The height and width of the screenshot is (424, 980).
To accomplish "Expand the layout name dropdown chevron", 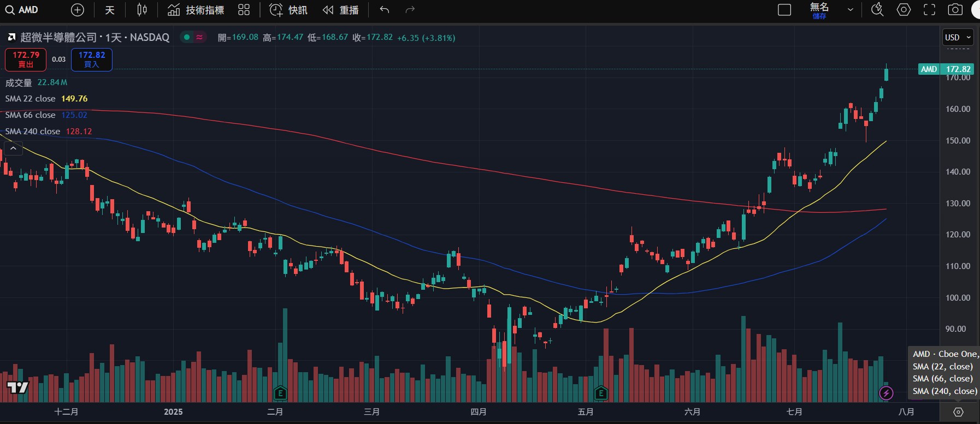I will pos(850,10).
